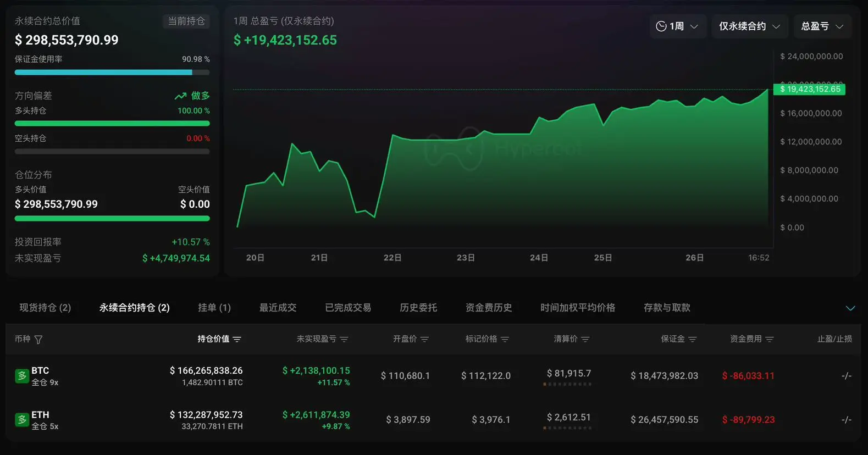The image size is (868, 455).
Task: Click BTC position value $ 166,265,838.26
Action: coord(206,371)
